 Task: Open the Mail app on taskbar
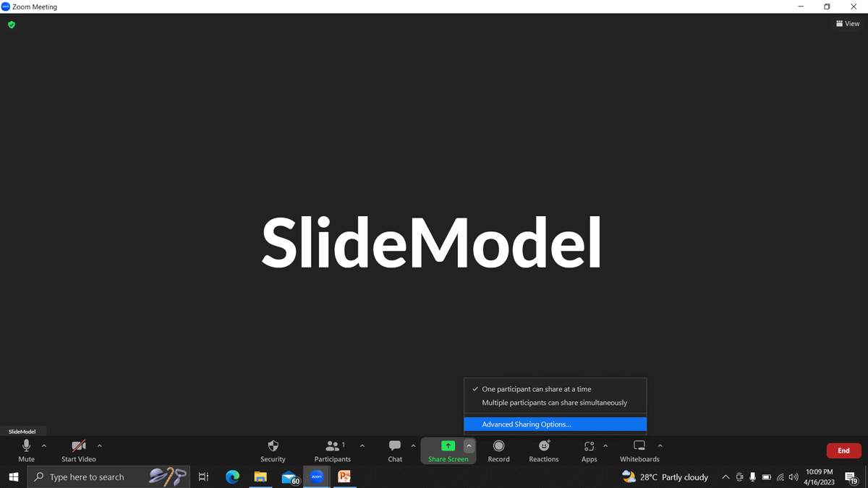click(x=289, y=477)
